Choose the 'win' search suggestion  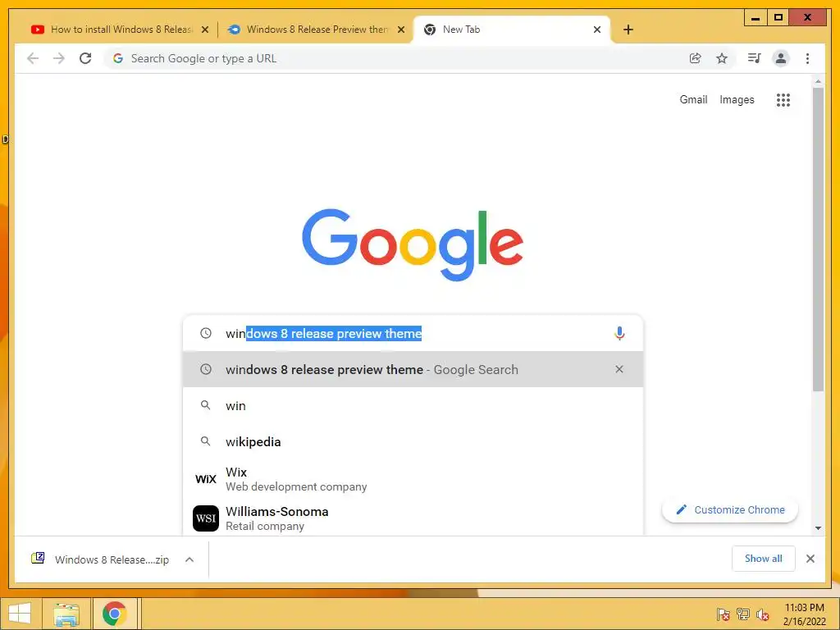pyautogui.click(x=413, y=405)
